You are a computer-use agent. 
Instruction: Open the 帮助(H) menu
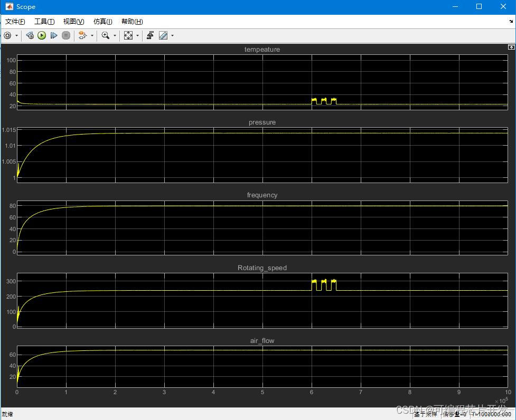click(132, 22)
